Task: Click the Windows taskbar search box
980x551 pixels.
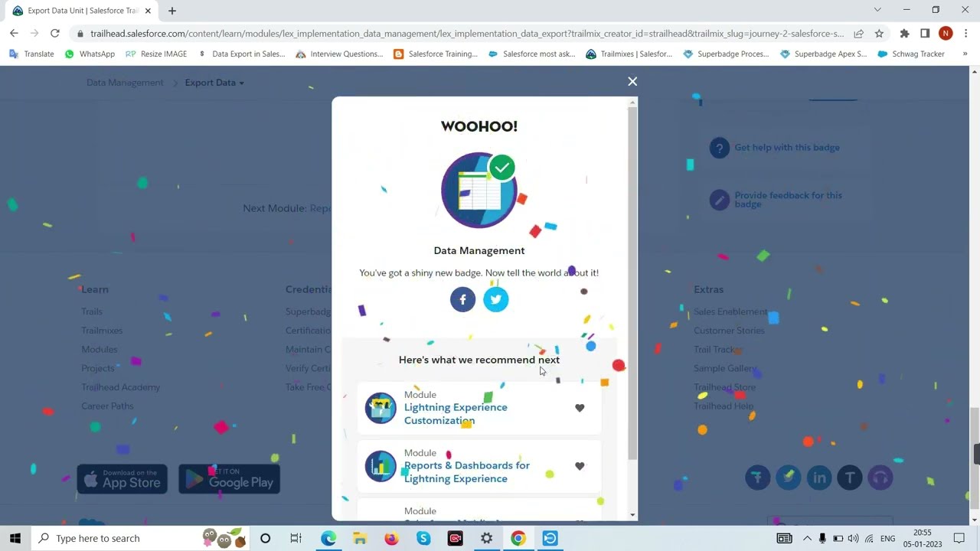Action: coord(142,538)
